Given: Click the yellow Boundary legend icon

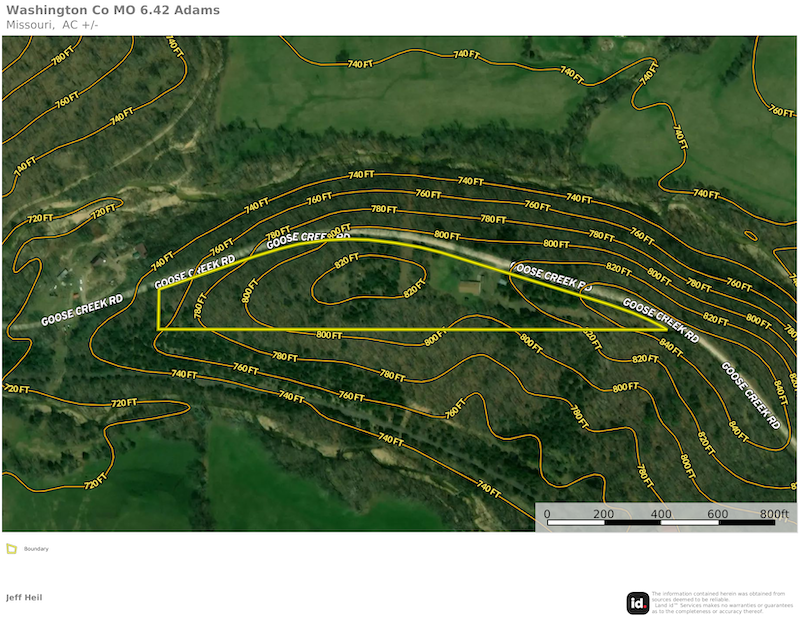Looking at the screenshot, I should [11, 548].
